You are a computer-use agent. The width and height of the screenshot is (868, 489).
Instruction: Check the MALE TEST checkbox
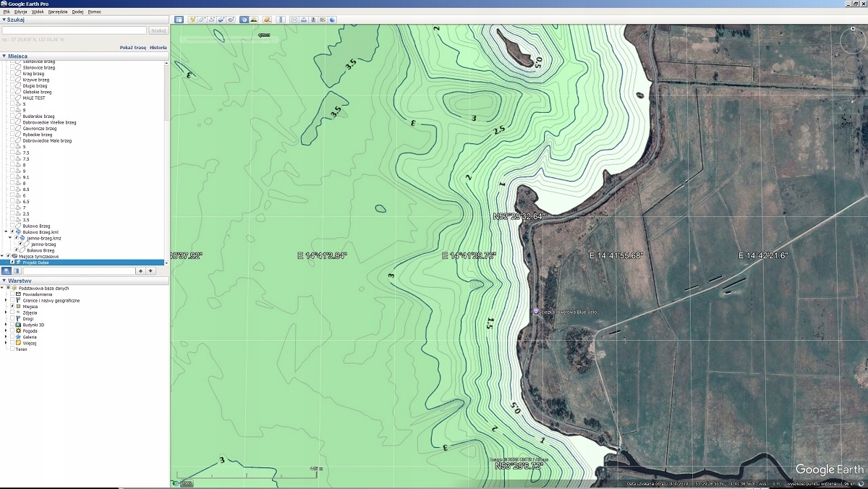tap(12, 98)
